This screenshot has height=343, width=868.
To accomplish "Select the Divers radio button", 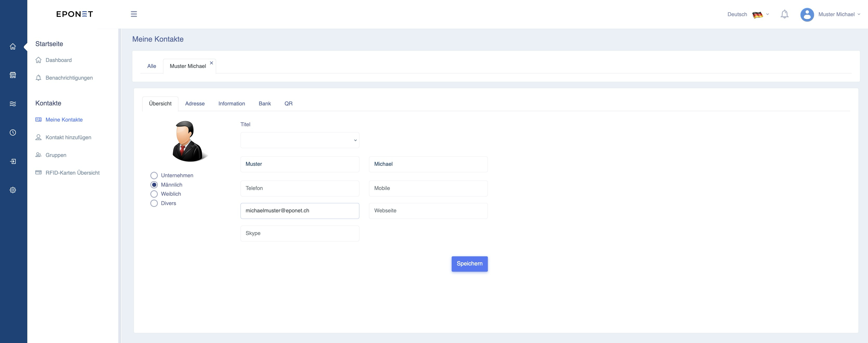I will [x=154, y=203].
